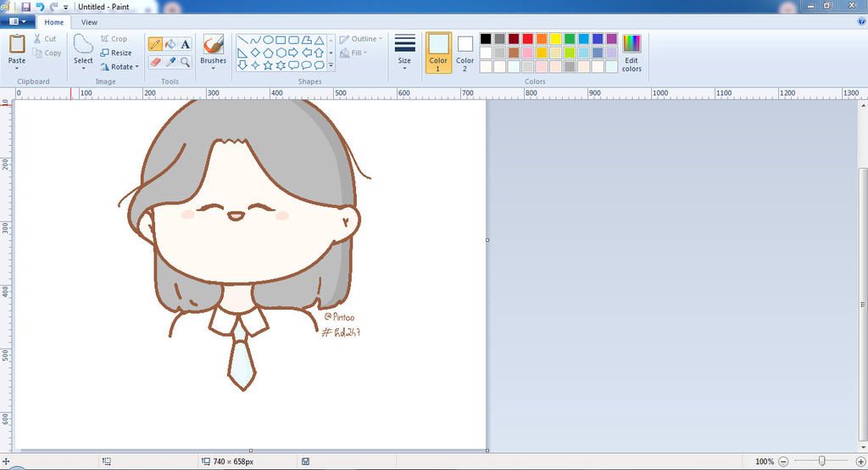Choose the Curve shape
Viewport: 868px width, 470px height.
[x=255, y=40]
